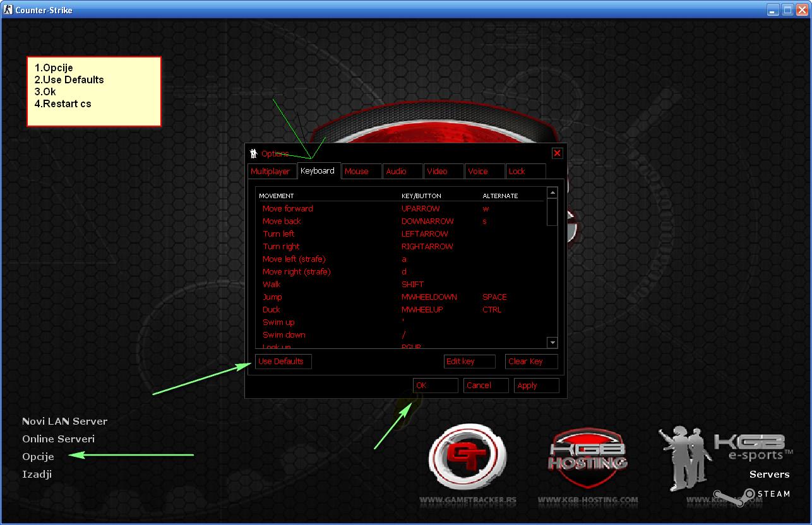This screenshot has height=525, width=812.
Task: Open the Lock tab
Action: pyautogui.click(x=526, y=171)
